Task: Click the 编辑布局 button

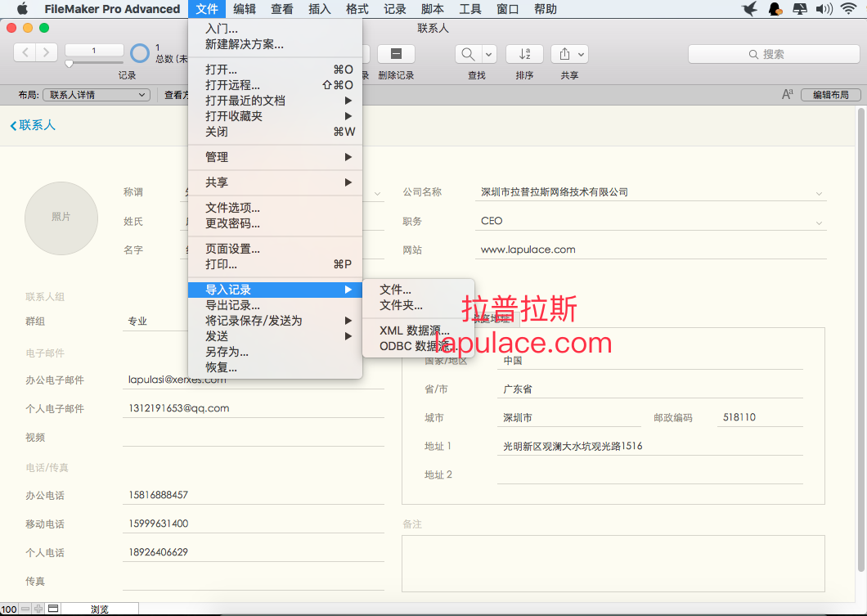Action: (x=830, y=95)
